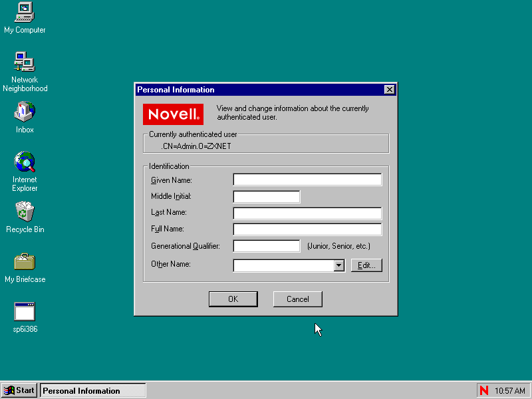Click the "(Junior, Senior, etc.)" hint text

[x=338, y=246]
